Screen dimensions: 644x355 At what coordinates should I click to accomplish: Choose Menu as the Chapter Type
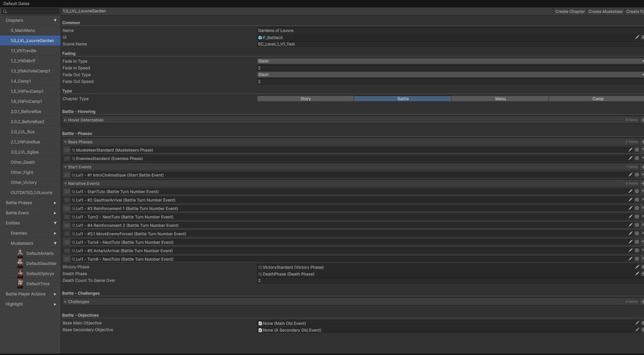[500, 99]
